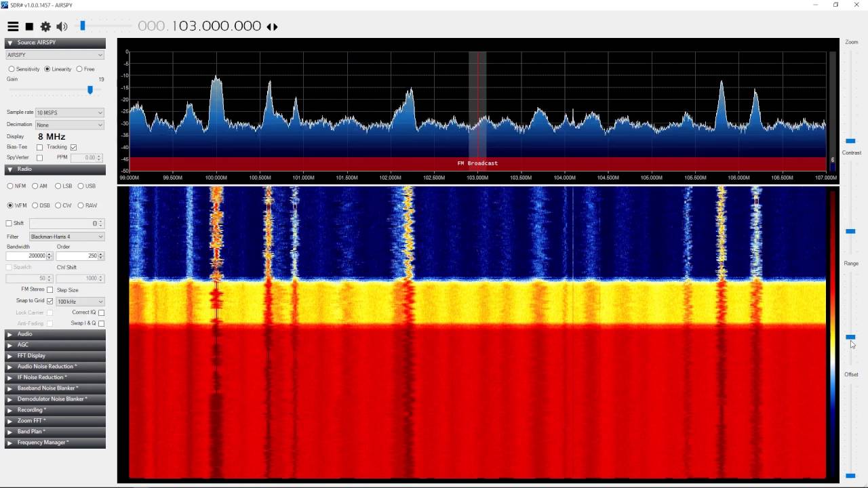Click the FM Broadcast band plan label
Image resolution: width=868 pixels, height=488 pixels.
pos(477,163)
